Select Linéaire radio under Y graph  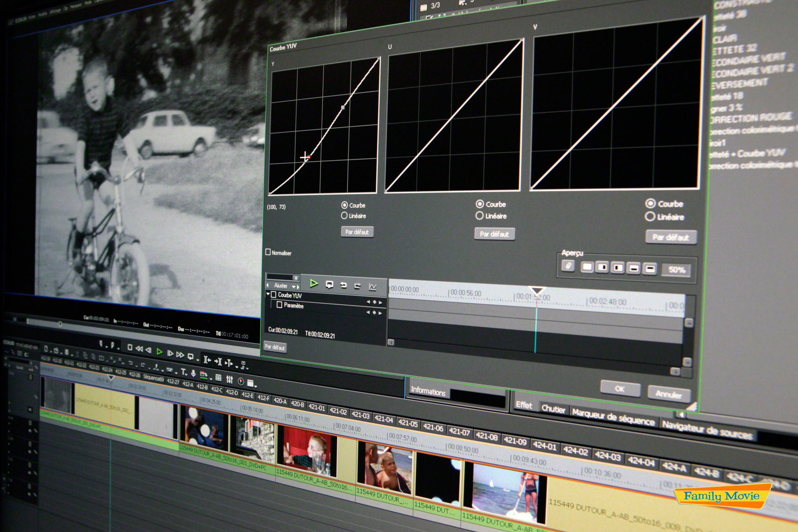[344, 215]
